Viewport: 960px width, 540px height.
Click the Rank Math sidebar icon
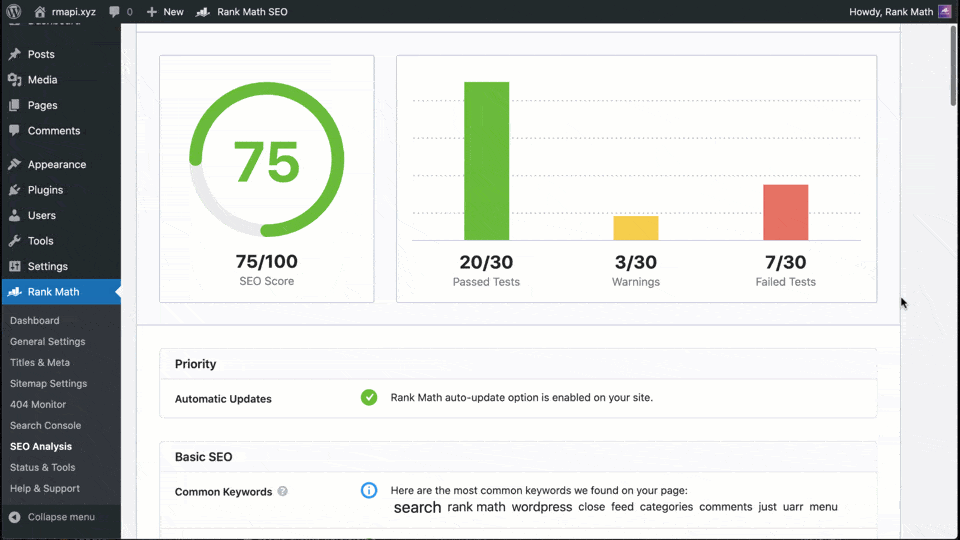[15, 292]
